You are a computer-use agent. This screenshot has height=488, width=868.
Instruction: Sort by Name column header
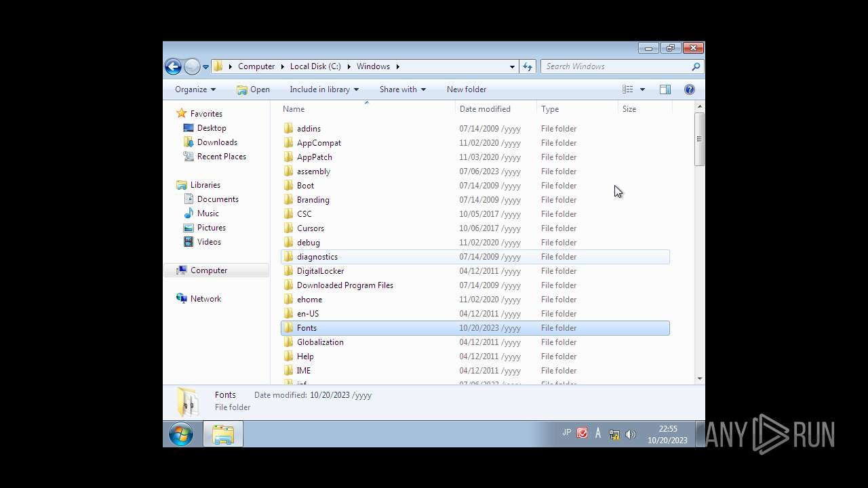tap(367, 109)
